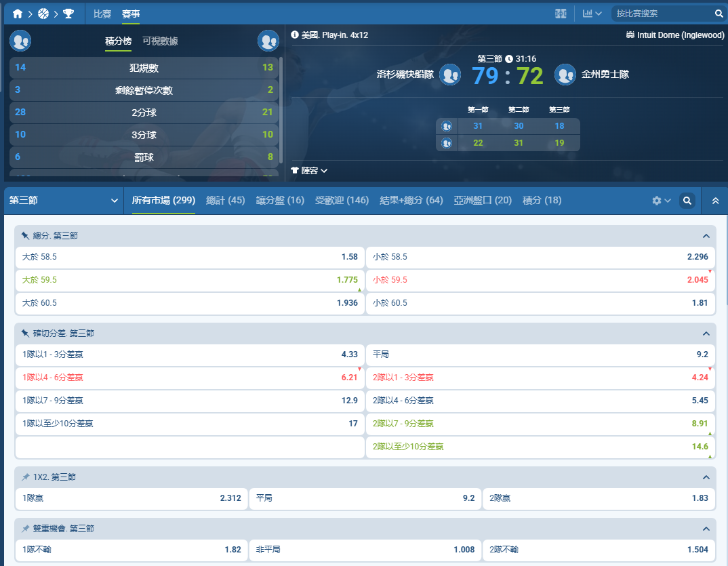Screen dimensions: 728x566
Task: Toggle the pin on 1X2. 第三節 market
Action: tap(26, 477)
